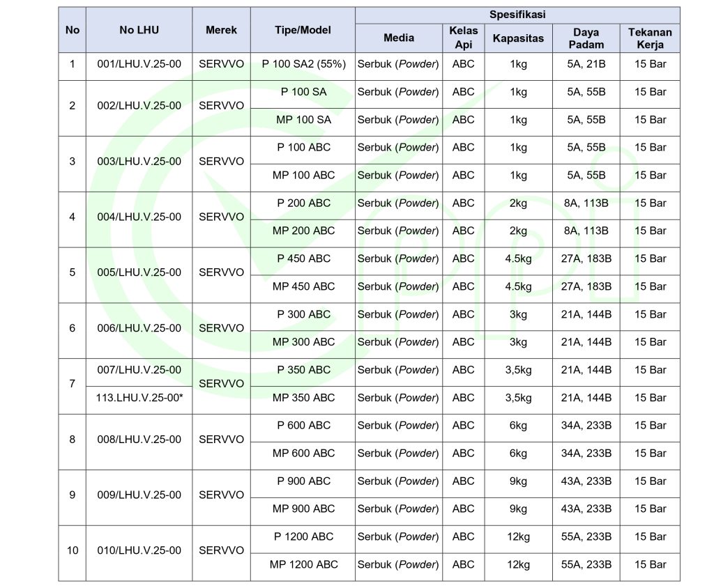This screenshot has height=588, width=714.
Task: Click the Kelas Api column header
Action: (x=463, y=38)
